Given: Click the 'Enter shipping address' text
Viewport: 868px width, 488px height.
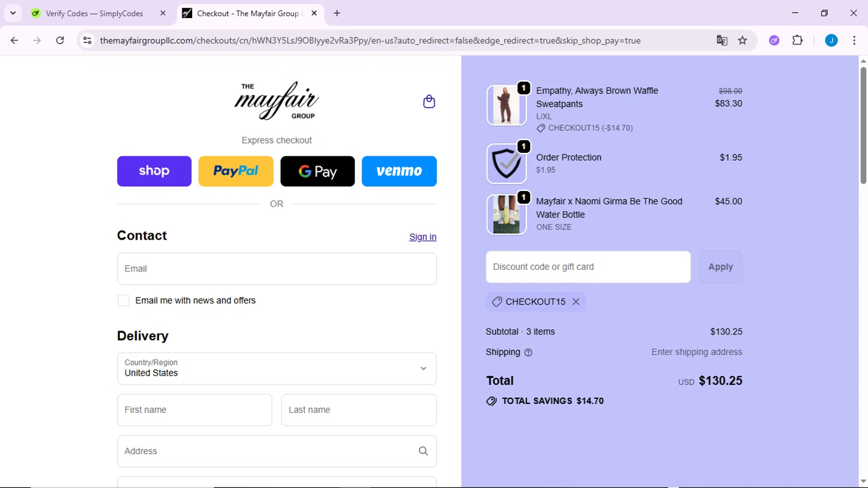Looking at the screenshot, I should 697,352.
